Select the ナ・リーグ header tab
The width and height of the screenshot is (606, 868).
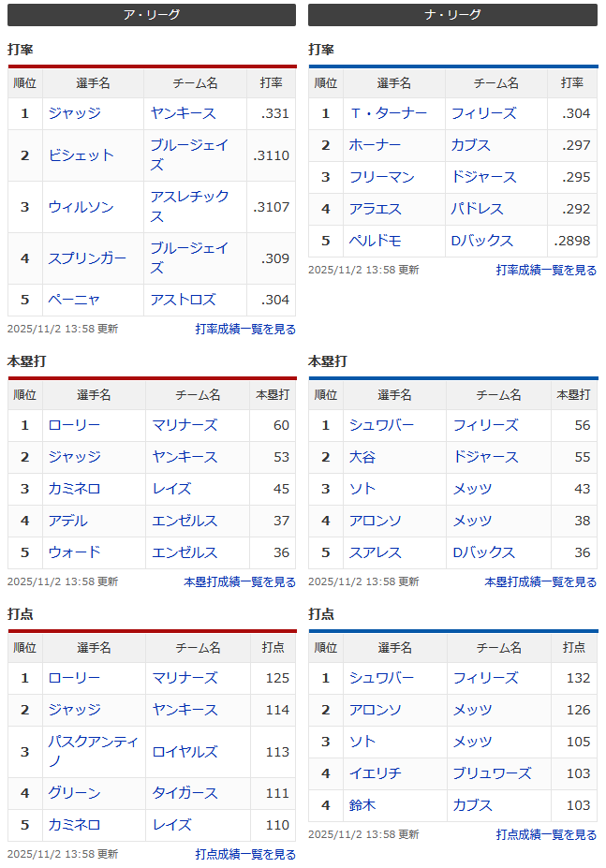click(452, 15)
